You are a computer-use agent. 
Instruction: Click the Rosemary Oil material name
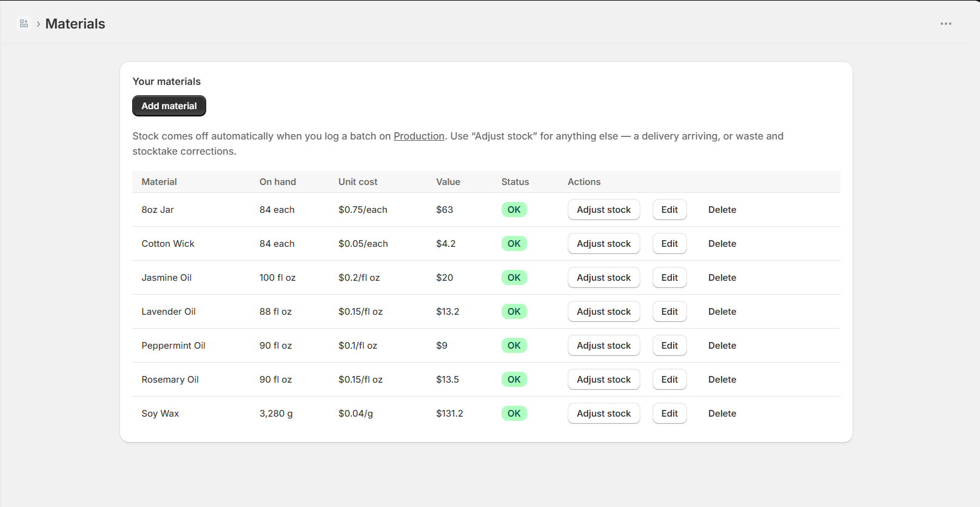point(170,380)
